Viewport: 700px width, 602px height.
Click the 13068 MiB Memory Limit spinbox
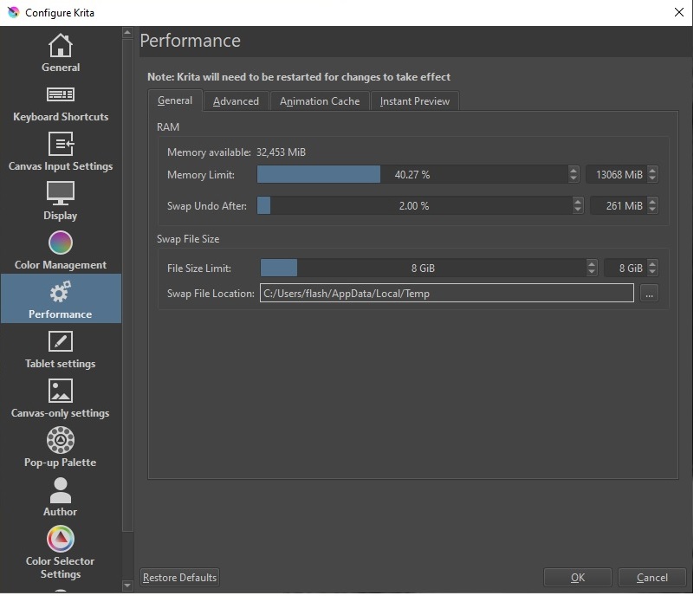[x=616, y=175]
